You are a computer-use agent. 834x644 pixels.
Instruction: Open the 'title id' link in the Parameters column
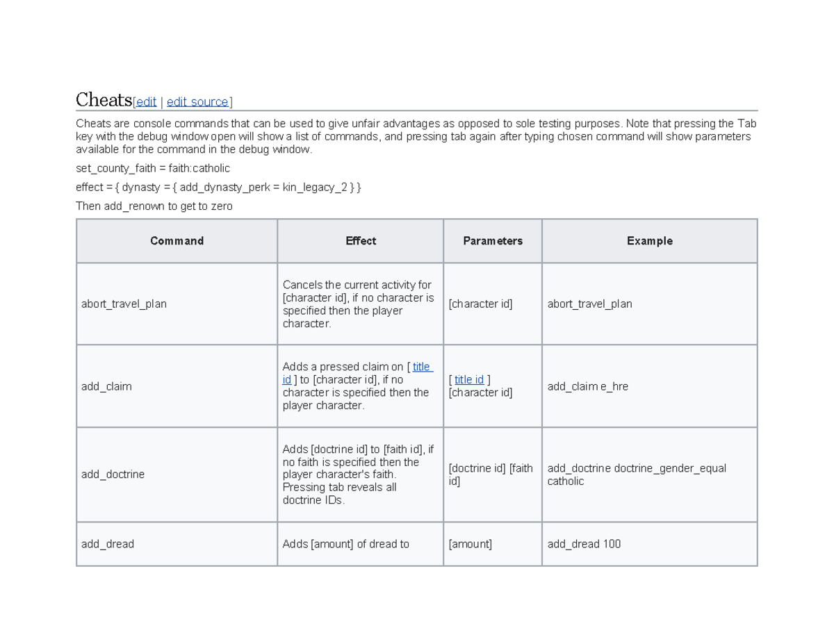[x=469, y=379]
